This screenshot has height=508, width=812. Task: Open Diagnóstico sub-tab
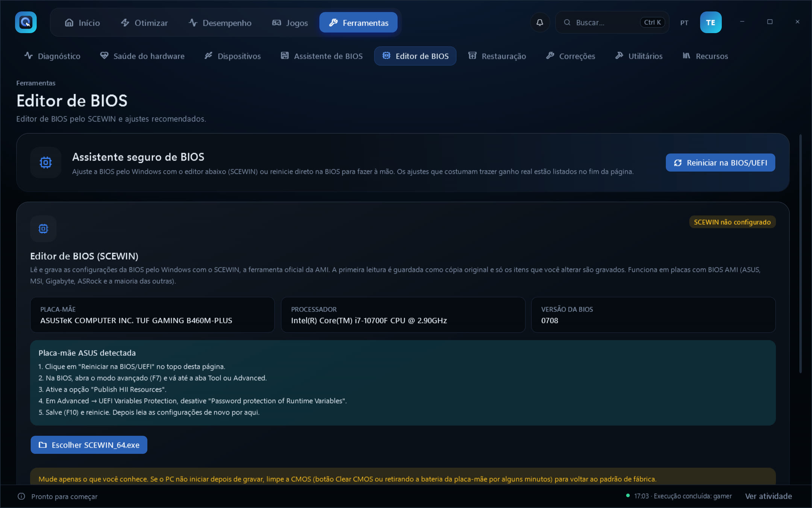pos(52,56)
